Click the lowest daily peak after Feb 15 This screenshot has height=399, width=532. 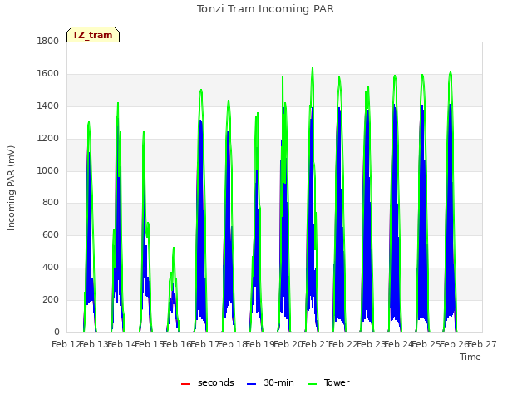click(x=174, y=248)
